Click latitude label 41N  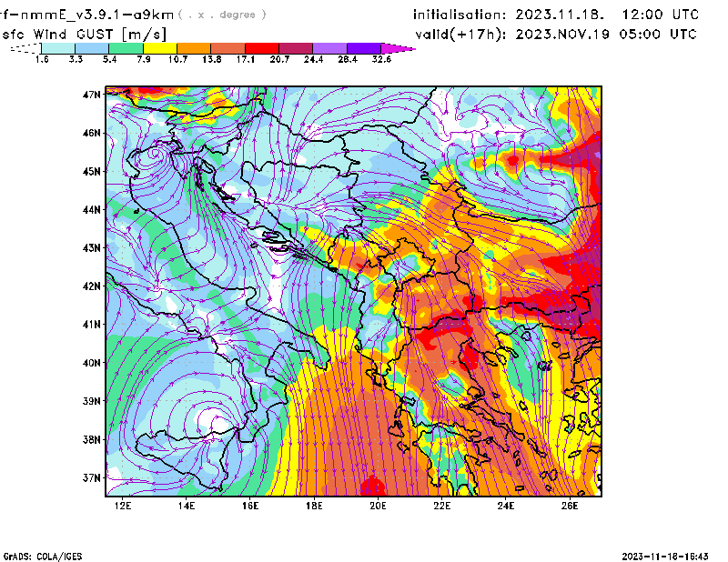(92, 325)
